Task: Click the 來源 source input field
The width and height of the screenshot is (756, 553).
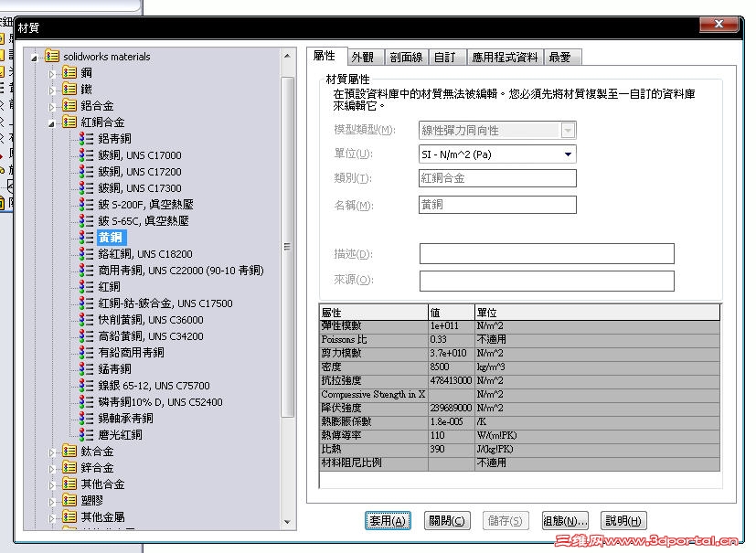Action: pos(547,281)
